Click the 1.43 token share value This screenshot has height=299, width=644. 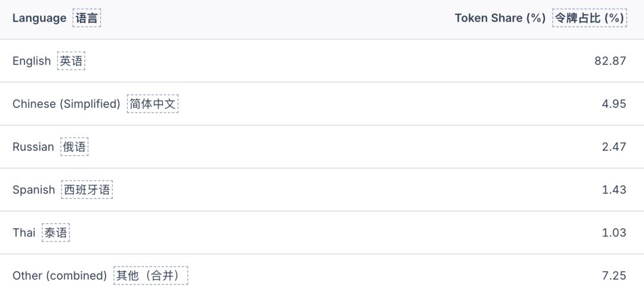614,189
